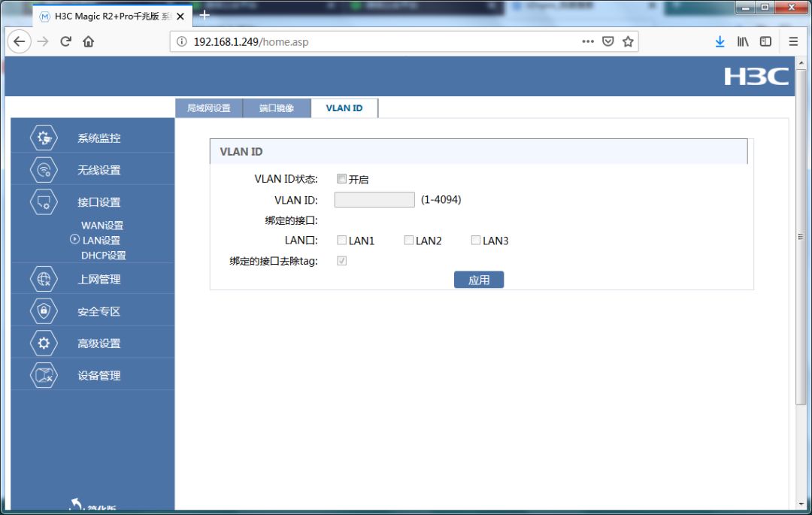
Task: Open page actions three-dots menu
Action: pos(588,41)
